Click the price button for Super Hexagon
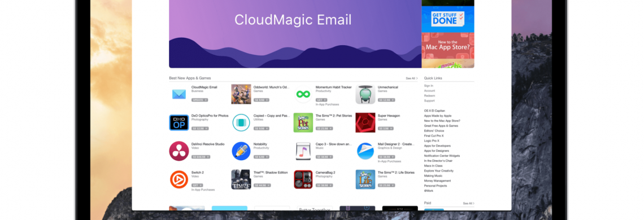This screenshot has height=220, width=644. point(386,129)
